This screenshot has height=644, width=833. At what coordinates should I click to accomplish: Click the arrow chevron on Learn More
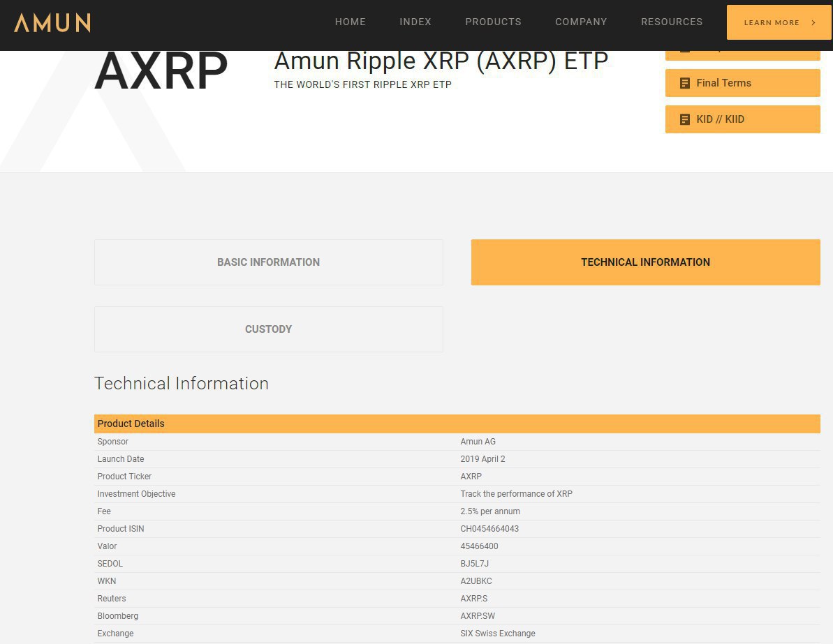click(x=813, y=22)
